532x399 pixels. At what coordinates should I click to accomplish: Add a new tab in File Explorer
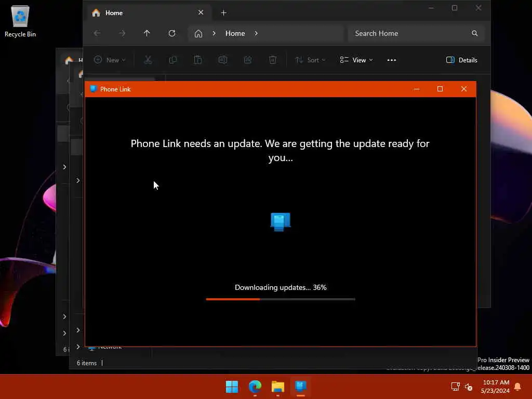223,13
